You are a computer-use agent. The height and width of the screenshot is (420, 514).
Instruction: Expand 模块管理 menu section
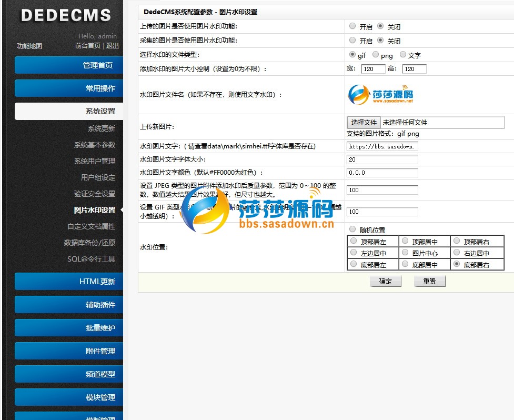[69, 397]
